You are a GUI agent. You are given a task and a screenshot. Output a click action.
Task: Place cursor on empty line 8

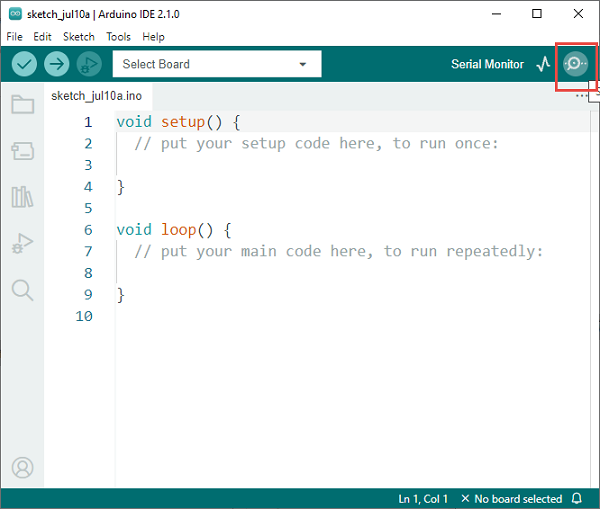click(352, 273)
